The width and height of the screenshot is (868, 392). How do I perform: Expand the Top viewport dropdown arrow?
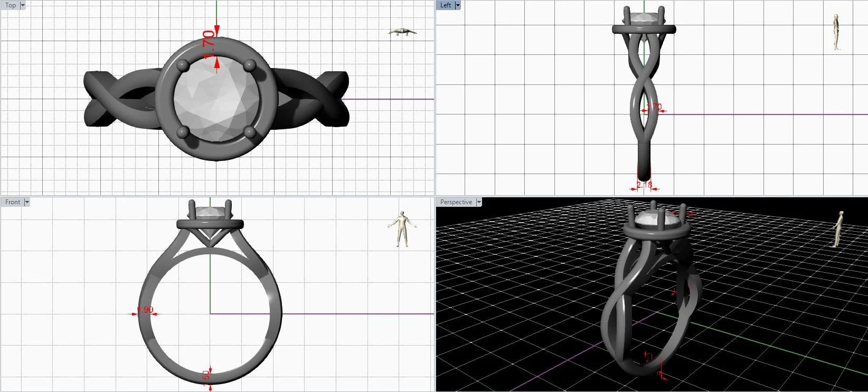pyautogui.click(x=23, y=5)
